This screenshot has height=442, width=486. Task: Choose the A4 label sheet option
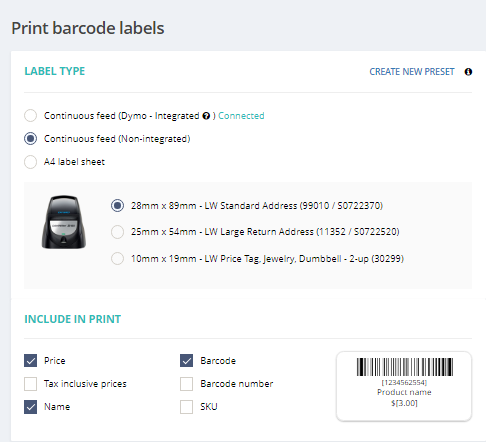pos(30,162)
